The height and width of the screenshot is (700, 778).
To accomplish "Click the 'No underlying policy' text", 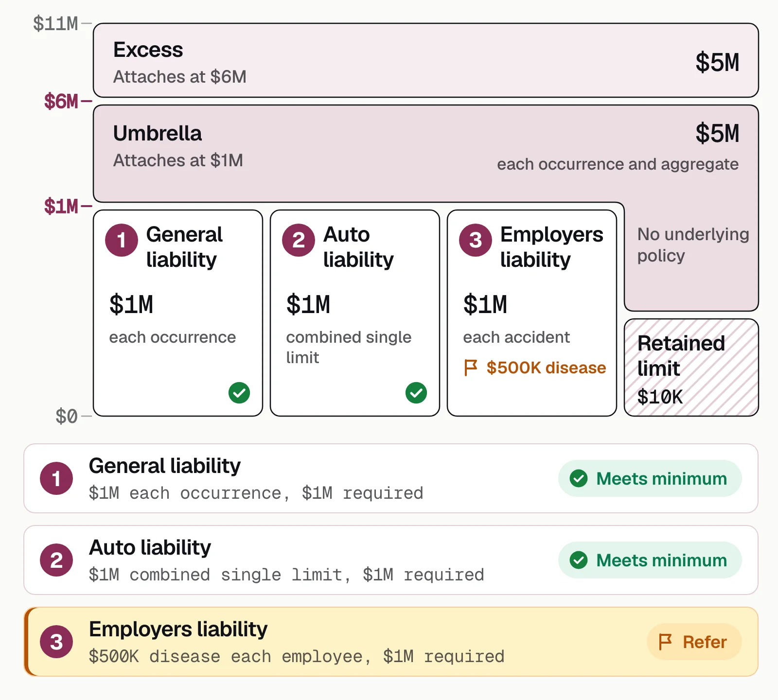I will click(693, 245).
